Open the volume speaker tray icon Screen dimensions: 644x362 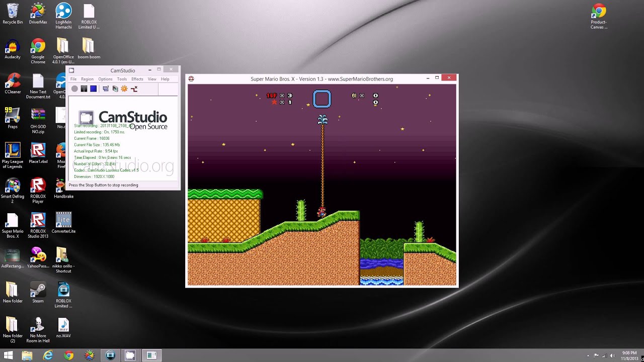[612, 355]
